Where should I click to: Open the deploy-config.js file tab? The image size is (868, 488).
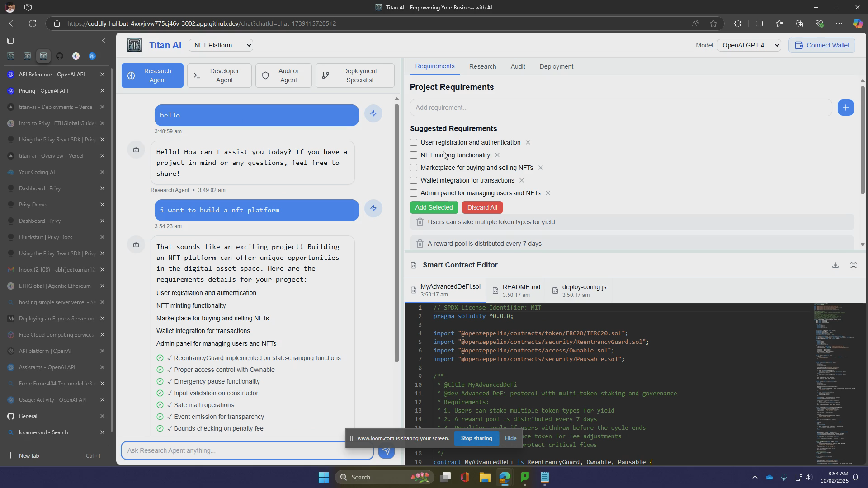579,291
